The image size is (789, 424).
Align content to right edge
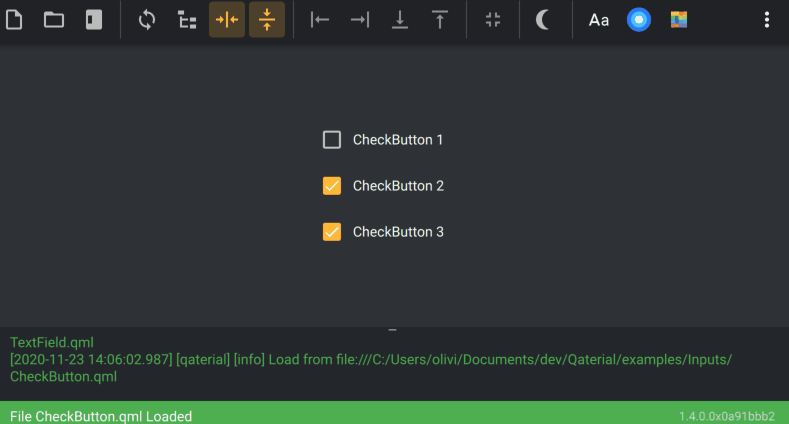click(x=360, y=20)
